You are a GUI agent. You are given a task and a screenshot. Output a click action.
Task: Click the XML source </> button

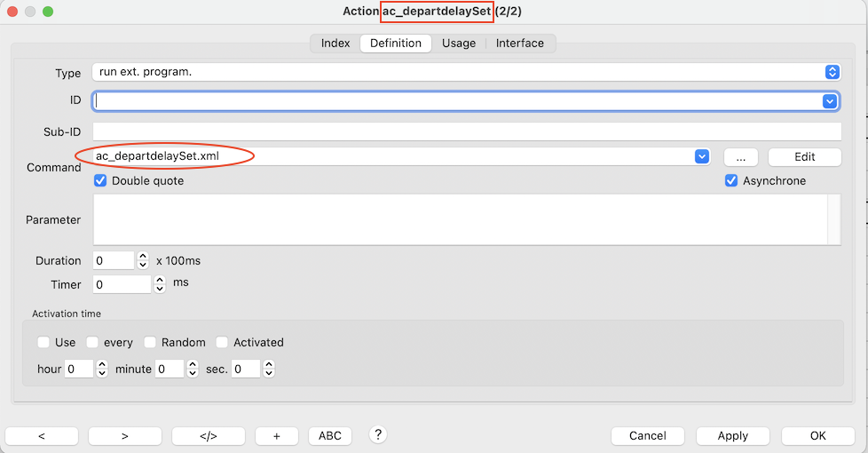[x=208, y=436]
